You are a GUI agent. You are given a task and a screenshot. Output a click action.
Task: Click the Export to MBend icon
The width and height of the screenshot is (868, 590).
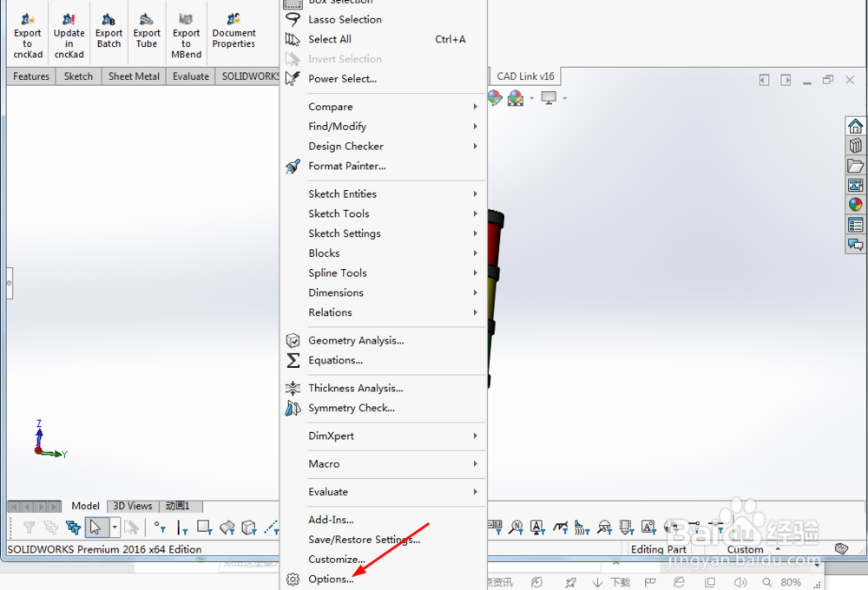click(186, 36)
